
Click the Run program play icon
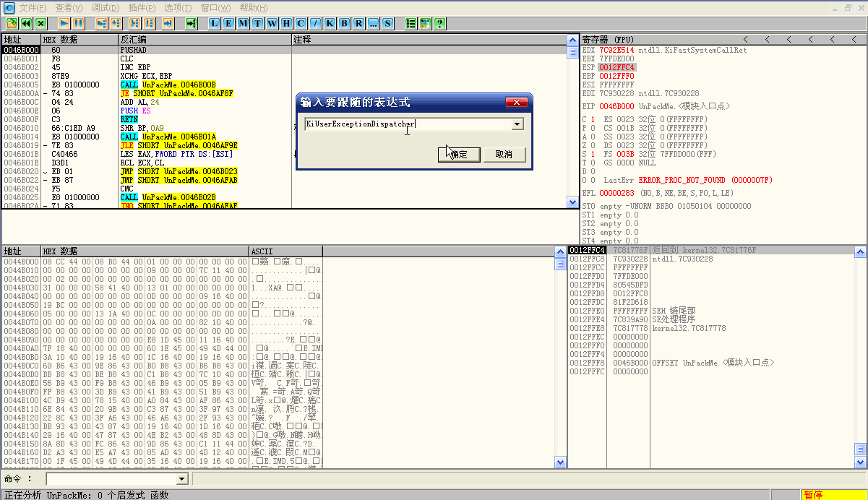[64, 23]
